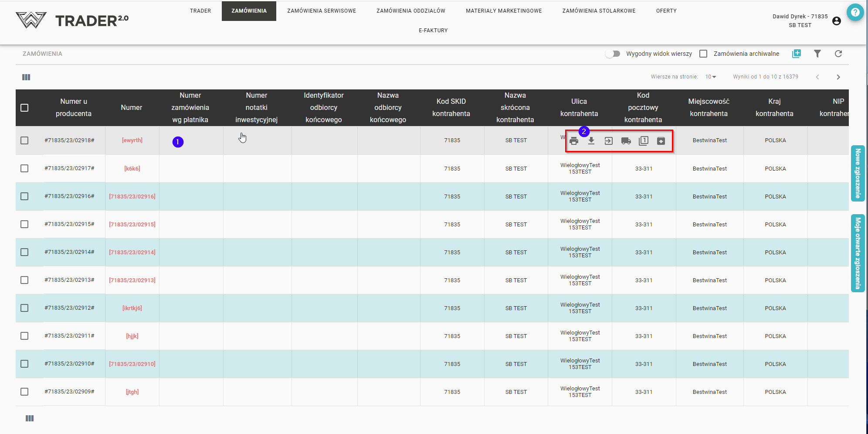
Task: Refresh the orders list
Action: click(x=838, y=54)
